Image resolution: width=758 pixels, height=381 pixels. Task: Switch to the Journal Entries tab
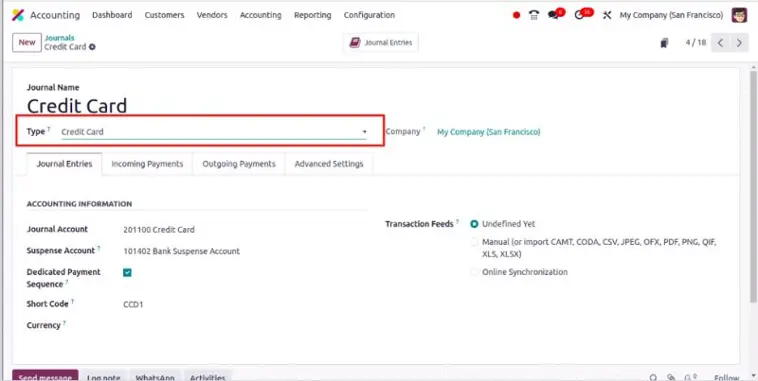coord(64,164)
